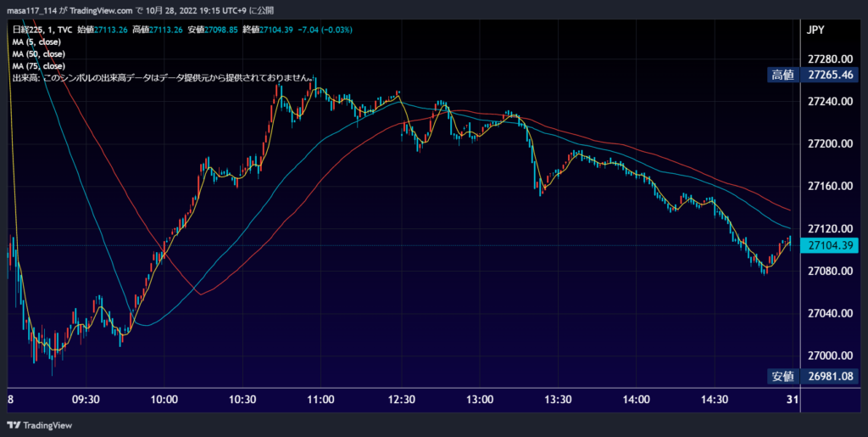
Task: Click the 14:30 time axis label
Action: tap(715, 400)
